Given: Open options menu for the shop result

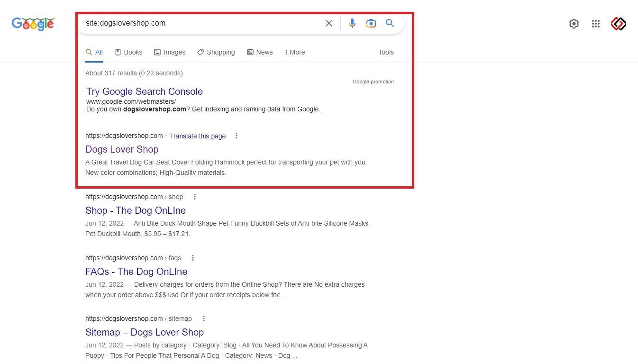Looking at the screenshot, I should [194, 197].
